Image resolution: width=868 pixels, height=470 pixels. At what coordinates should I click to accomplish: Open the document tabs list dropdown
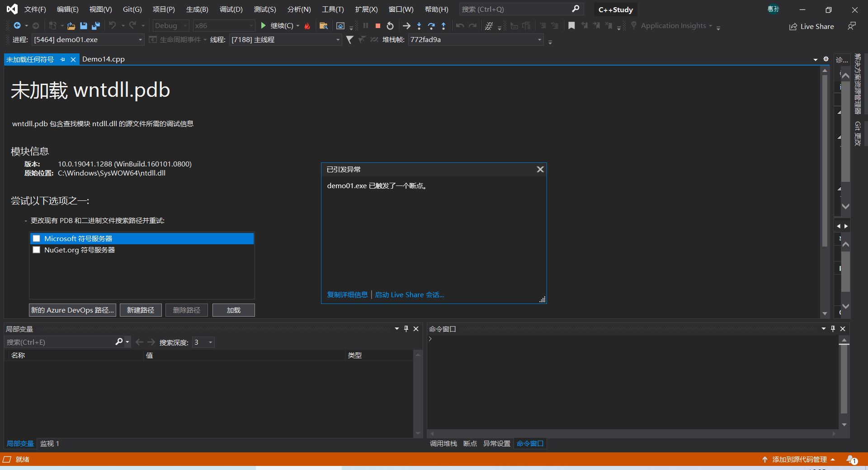815,59
